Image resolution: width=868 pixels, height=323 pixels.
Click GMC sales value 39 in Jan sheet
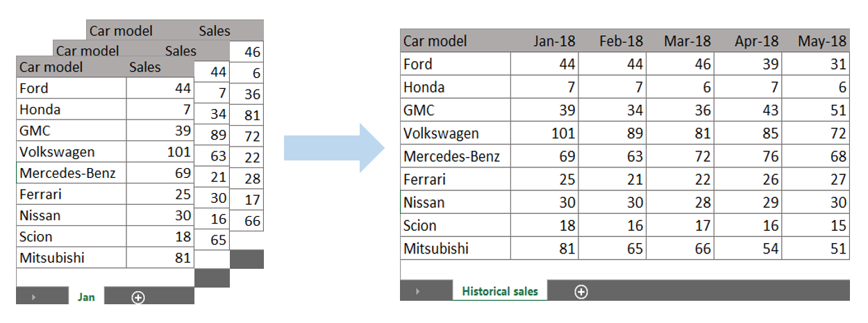tap(160, 131)
